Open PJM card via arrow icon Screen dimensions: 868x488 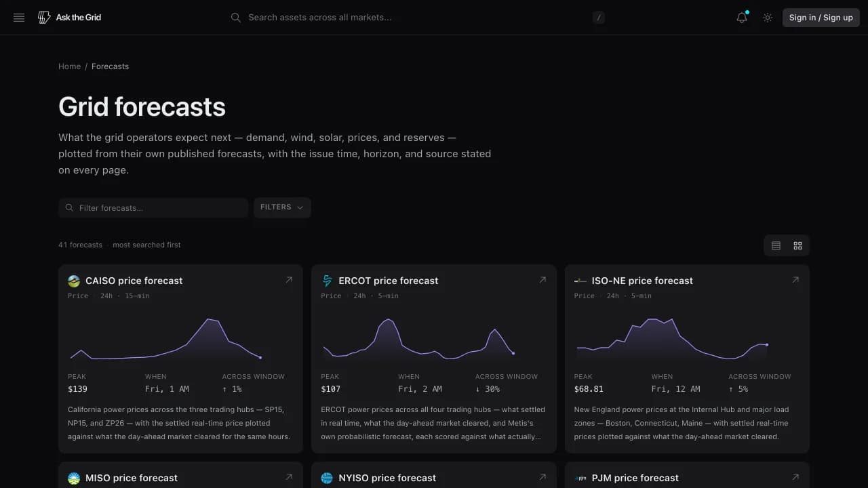(795, 477)
